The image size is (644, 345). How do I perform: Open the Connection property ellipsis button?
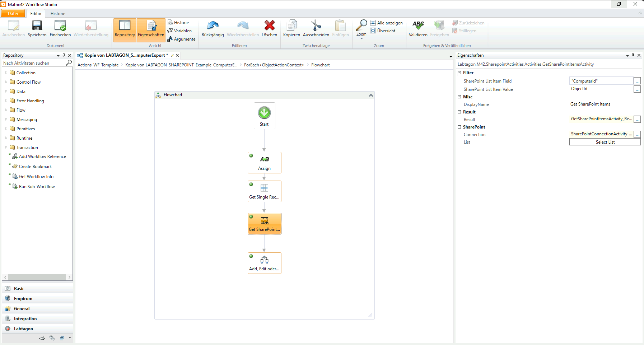pos(637,134)
